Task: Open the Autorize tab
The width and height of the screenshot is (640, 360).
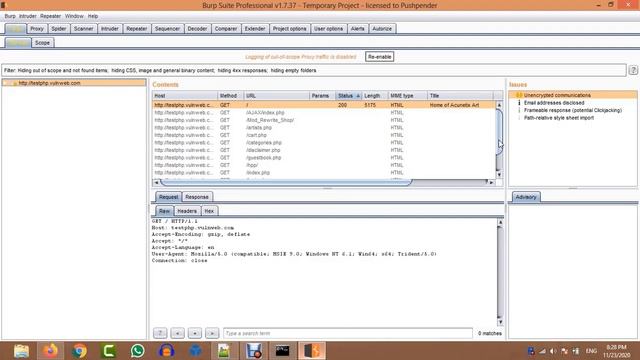Action: click(382, 29)
